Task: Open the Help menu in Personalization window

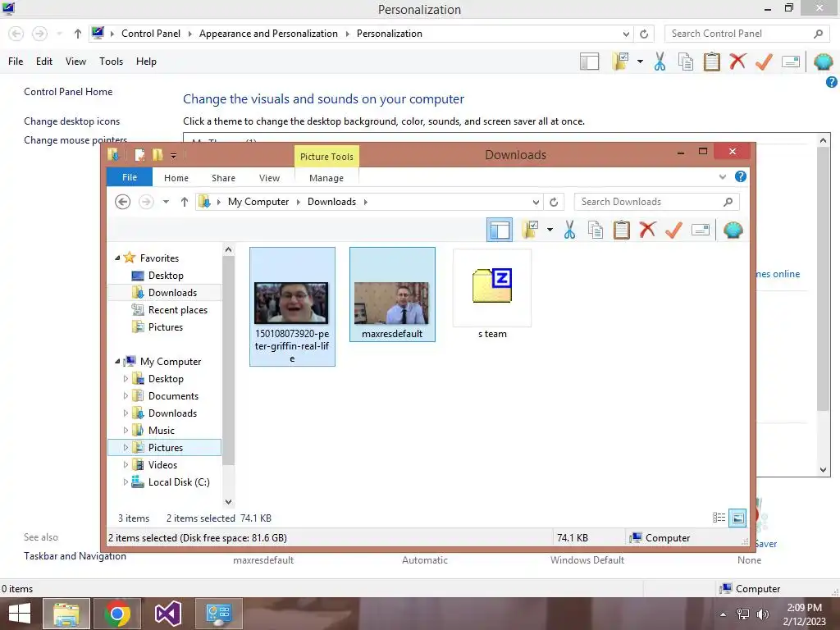Action: (x=146, y=62)
